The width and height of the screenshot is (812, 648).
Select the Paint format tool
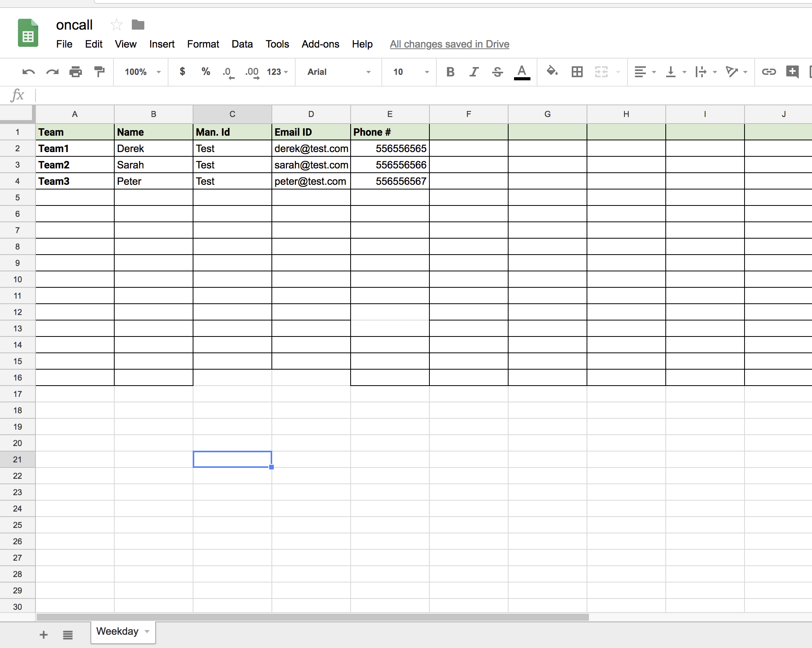coord(99,72)
